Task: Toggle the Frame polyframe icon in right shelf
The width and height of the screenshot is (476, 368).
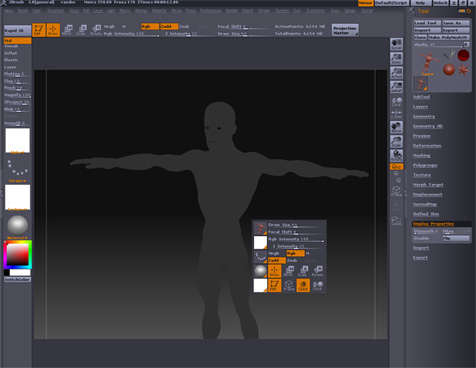Action: pos(396,191)
